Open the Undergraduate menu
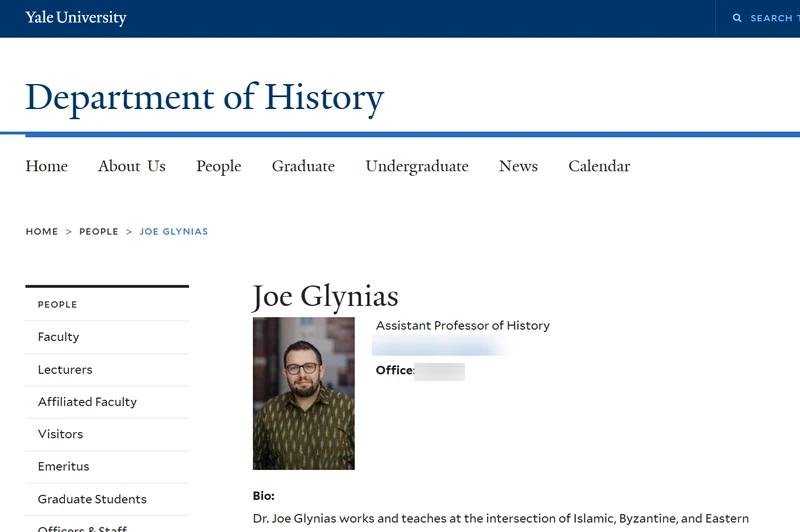The image size is (800, 532). (417, 166)
